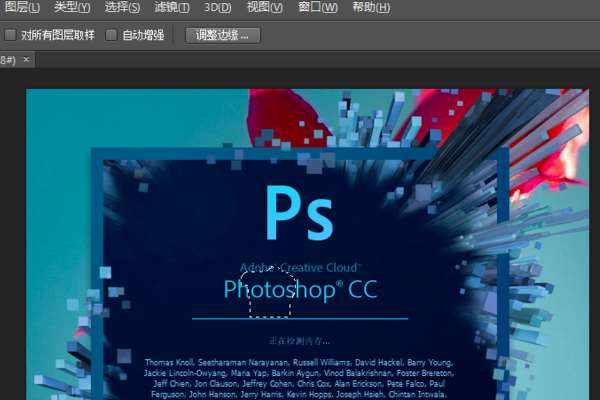
Task: Click the Photoshop CC text in the canvas
Action: pos(301,290)
